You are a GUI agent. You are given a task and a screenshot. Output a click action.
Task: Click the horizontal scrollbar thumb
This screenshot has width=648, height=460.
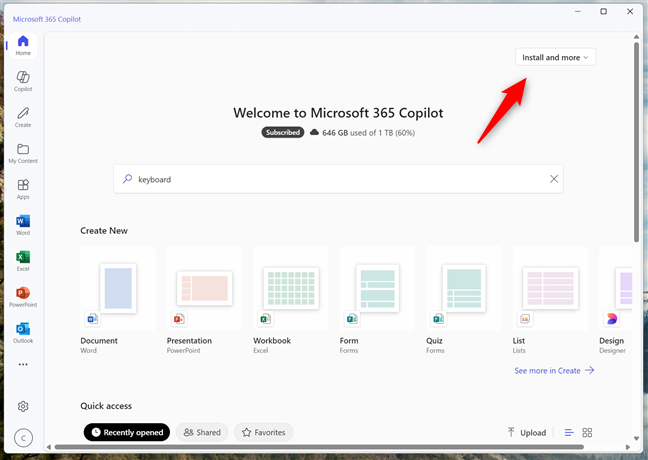coord(319,447)
